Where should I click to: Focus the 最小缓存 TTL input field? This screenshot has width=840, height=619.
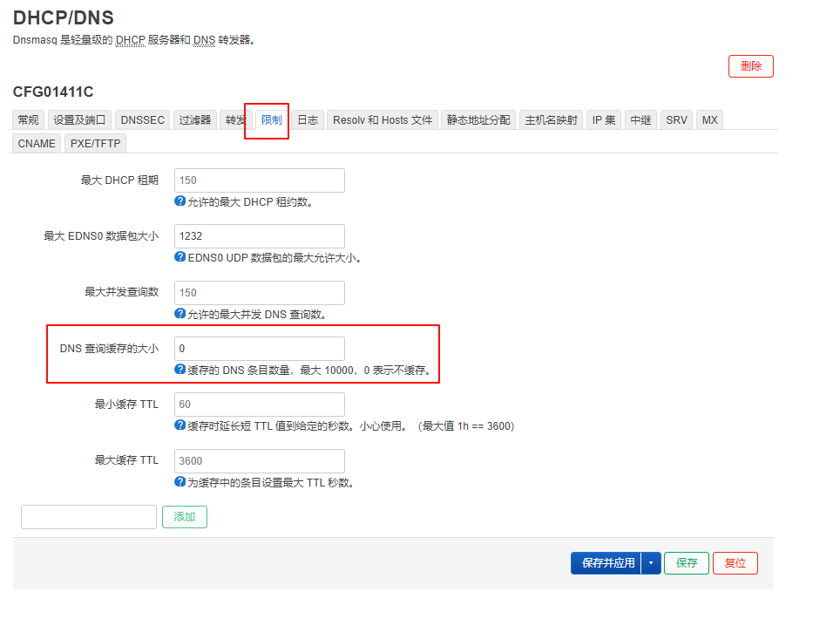pyautogui.click(x=260, y=405)
